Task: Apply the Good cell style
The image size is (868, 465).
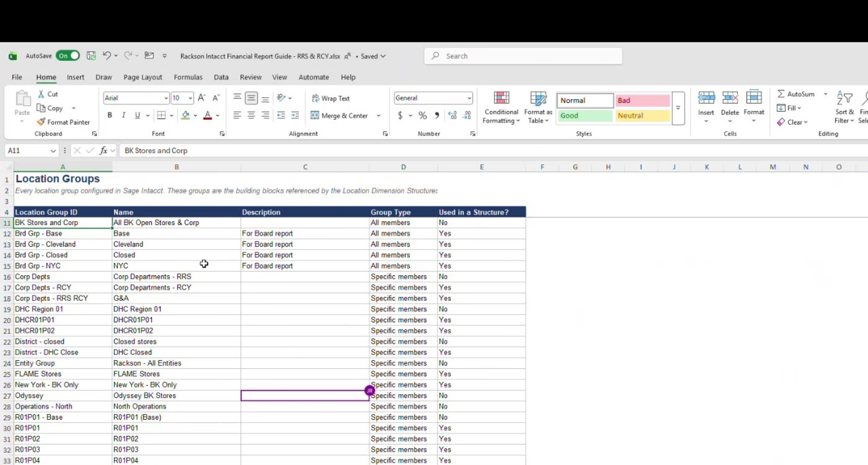Action: 585,116
